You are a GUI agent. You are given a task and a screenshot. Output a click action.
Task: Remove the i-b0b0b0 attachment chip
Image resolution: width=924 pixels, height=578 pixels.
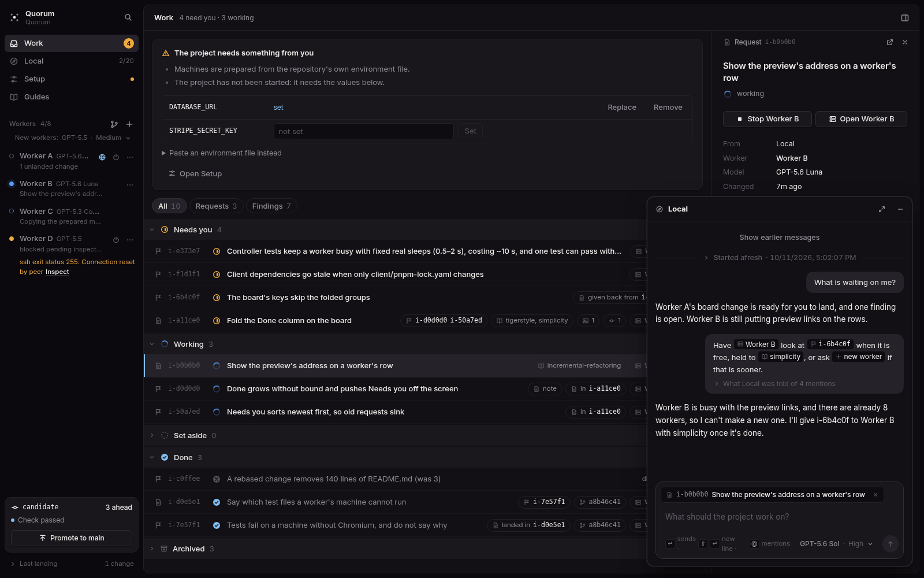tap(875, 495)
